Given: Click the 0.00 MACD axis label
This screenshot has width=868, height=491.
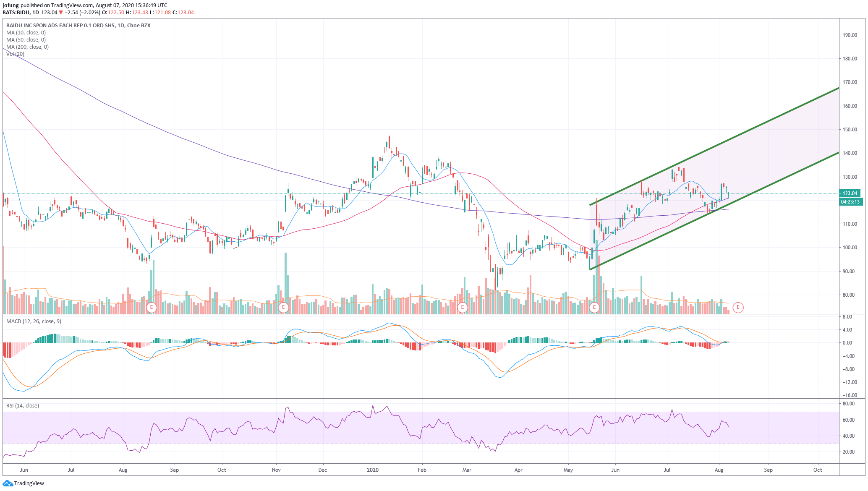Looking at the screenshot, I should pos(847,343).
